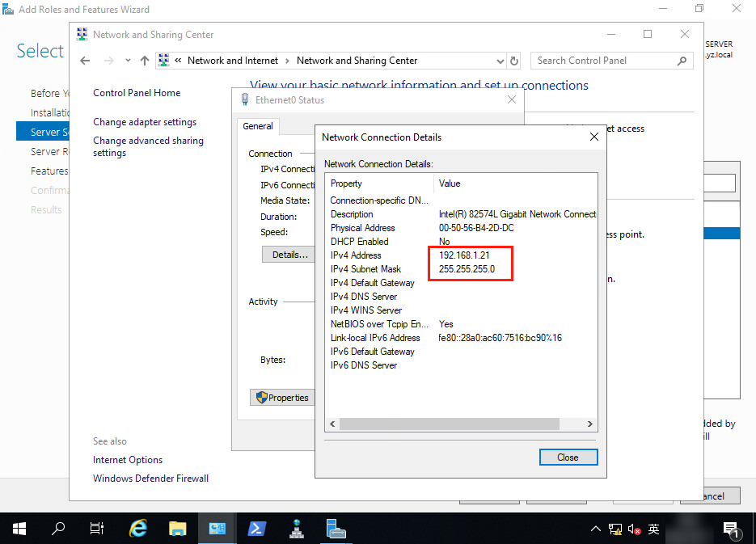The height and width of the screenshot is (544, 756).
Task: Switch to the General tab
Action: click(x=258, y=126)
